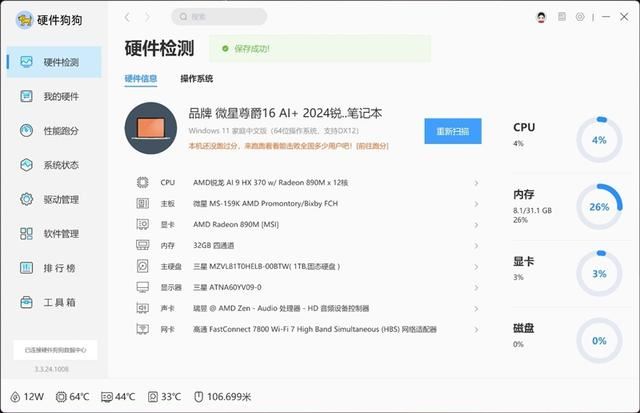Follow the 前往跑分 link
The width and height of the screenshot is (640, 413).
pyautogui.click(x=372, y=146)
